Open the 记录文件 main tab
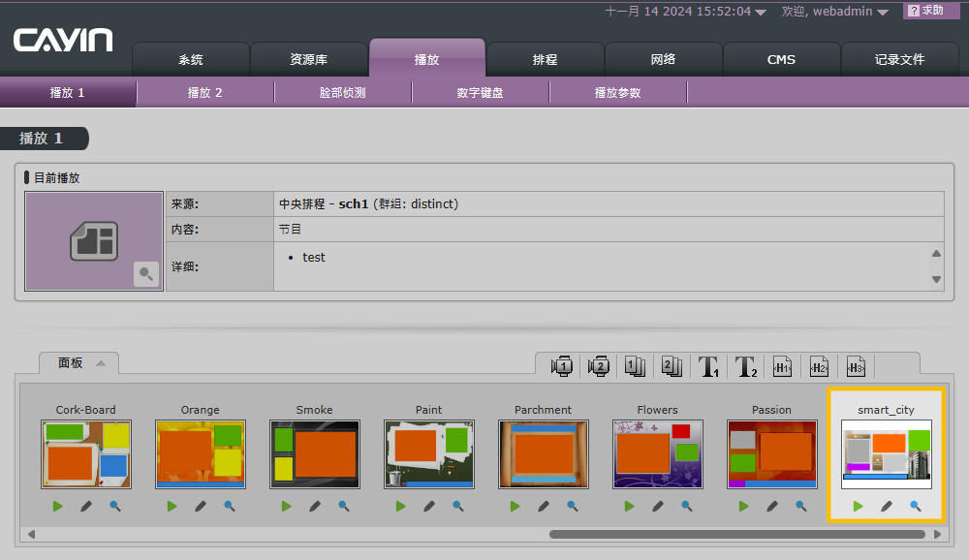This screenshot has height=560, width=969. tap(900, 59)
